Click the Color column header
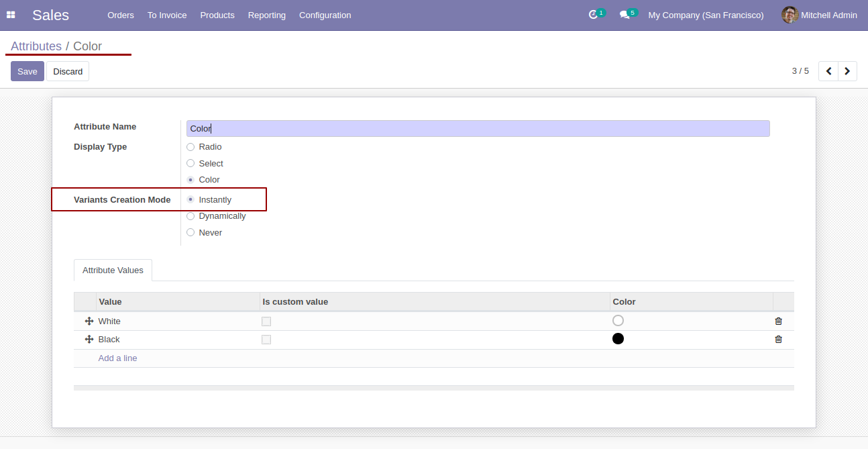Image resolution: width=868 pixels, height=449 pixels. point(691,302)
